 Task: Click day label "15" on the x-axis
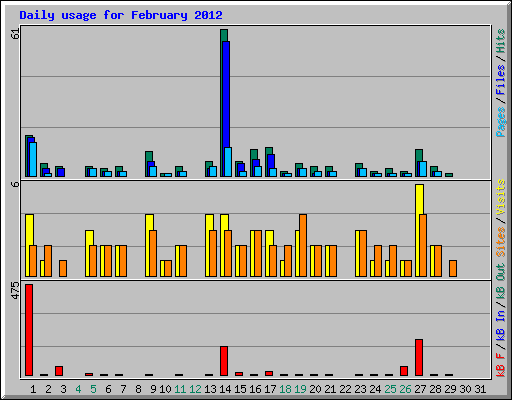240,389
